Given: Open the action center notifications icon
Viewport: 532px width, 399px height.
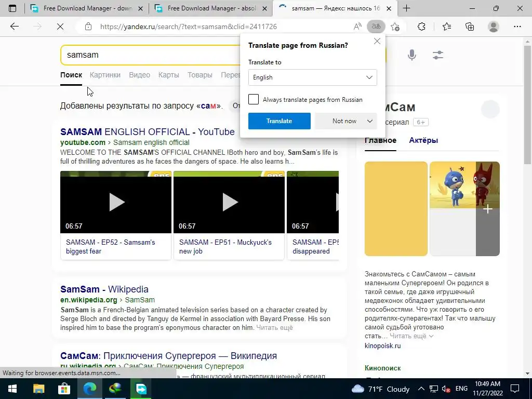Looking at the screenshot, I should point(515,389).
